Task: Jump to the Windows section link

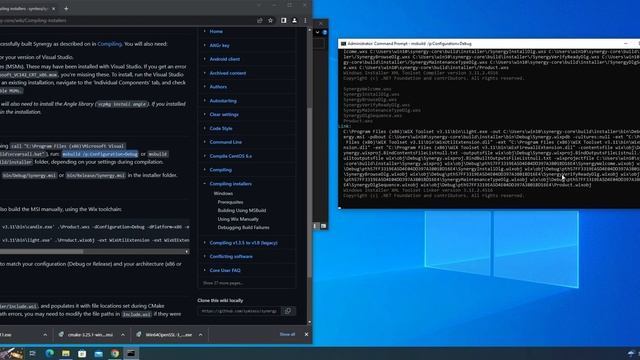Action: click(223, 193)
